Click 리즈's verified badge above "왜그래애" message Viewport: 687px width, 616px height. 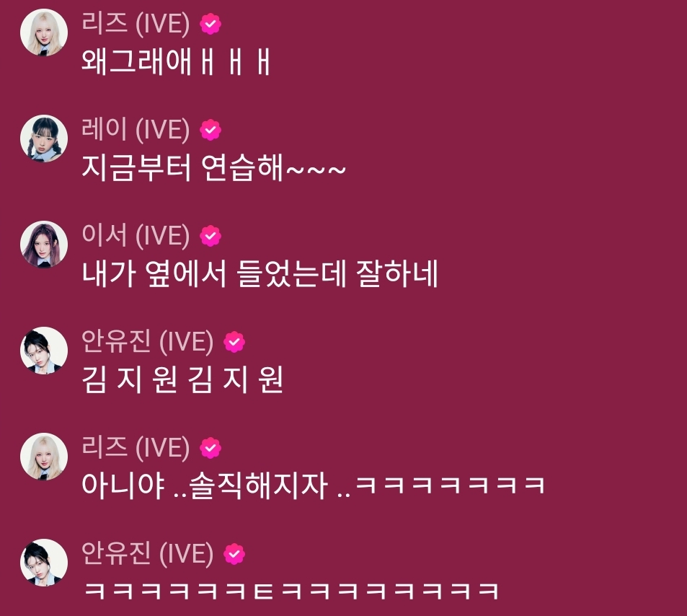(x=210, y=24)
